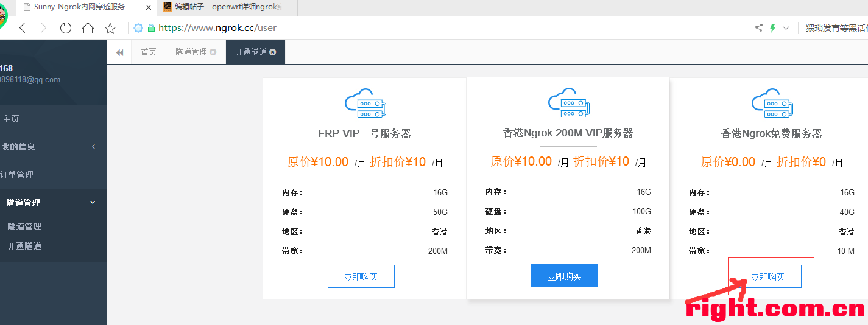Reload the page with the refresh icon
The image size is (868, 325).
[x=65, y=28]
